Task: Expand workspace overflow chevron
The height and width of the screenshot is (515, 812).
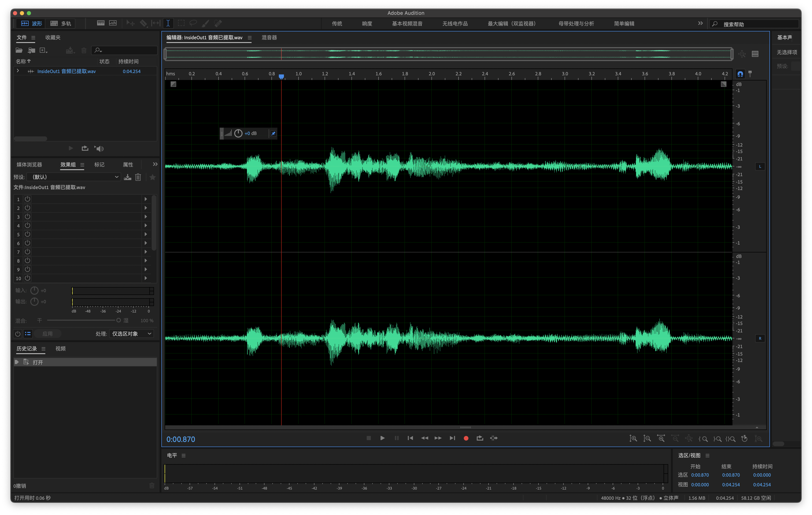Action: click(x=700, y=23)
